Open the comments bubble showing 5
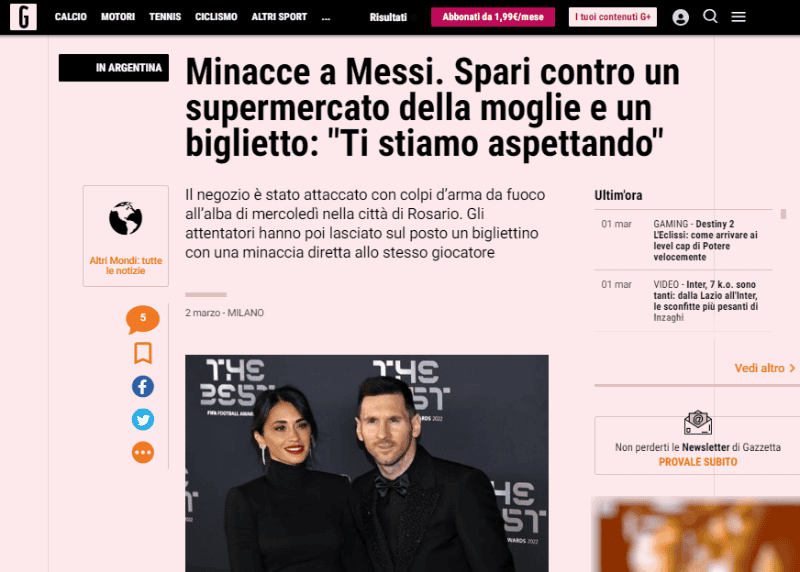800x572 pixels. point(143,319)
